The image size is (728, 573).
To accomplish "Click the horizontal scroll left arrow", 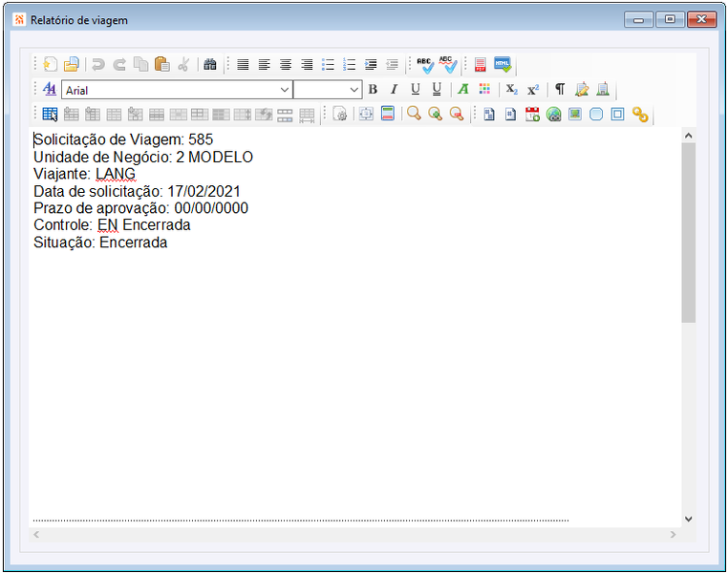I will click(36, 535).
